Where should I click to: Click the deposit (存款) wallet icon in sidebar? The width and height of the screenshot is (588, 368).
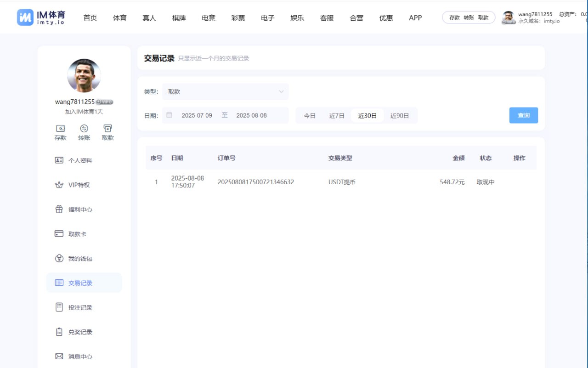60,128
